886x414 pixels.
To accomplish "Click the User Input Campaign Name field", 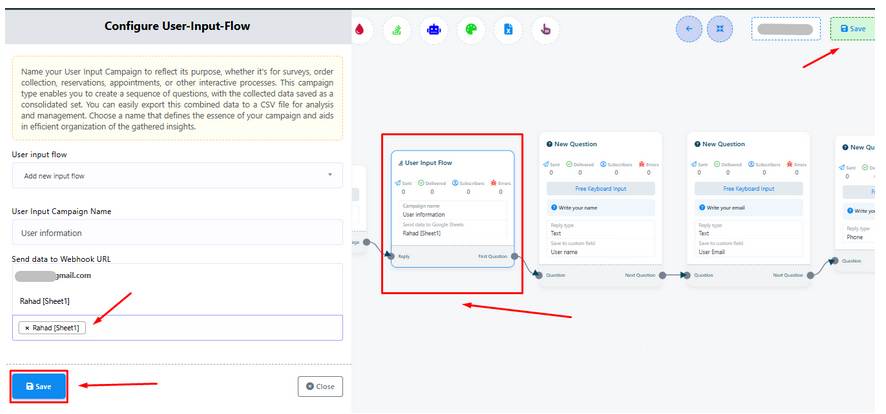I will coord(177,233).
